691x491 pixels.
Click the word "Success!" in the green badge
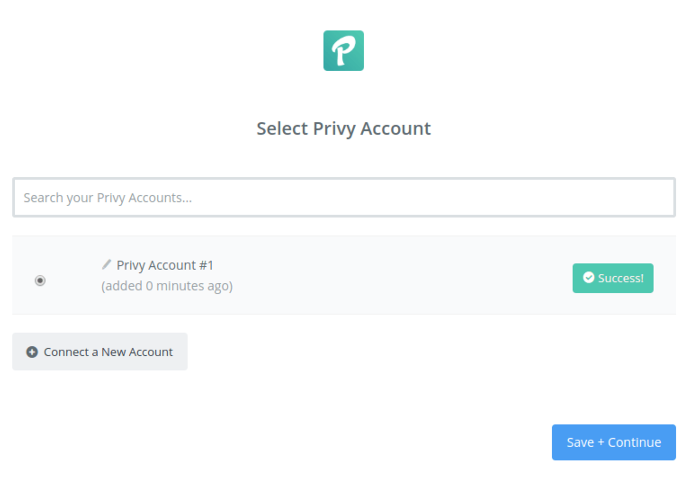[x=620, y=278]
